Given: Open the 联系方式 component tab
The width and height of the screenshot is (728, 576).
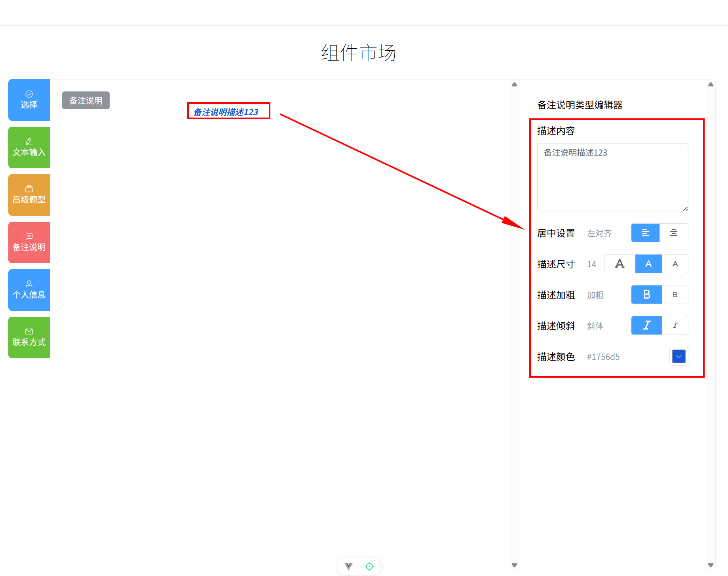Looking at the screenshot, I should point(29,337).
